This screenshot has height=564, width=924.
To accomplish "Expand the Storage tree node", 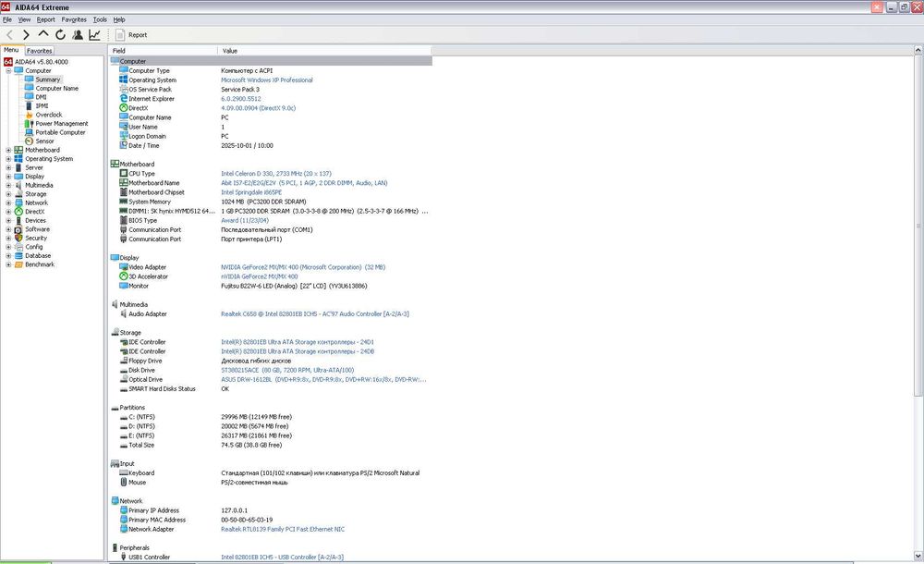I will (x=8, y=194).
